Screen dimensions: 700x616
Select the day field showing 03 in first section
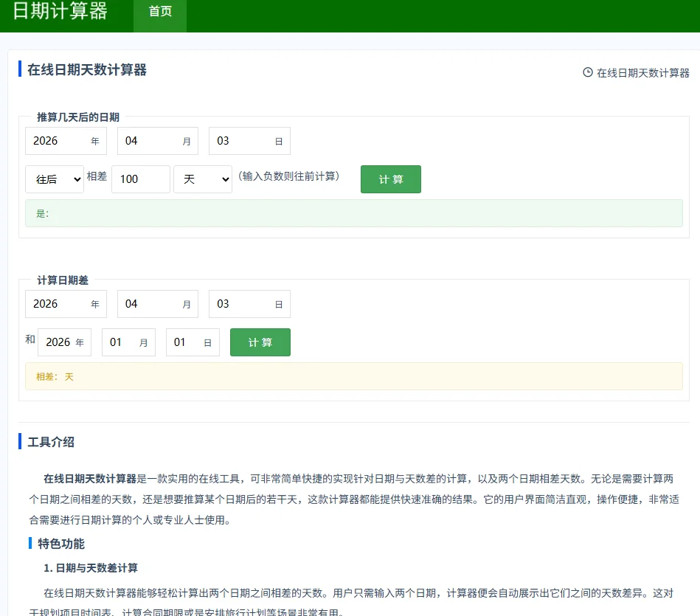tap(249, 141)
